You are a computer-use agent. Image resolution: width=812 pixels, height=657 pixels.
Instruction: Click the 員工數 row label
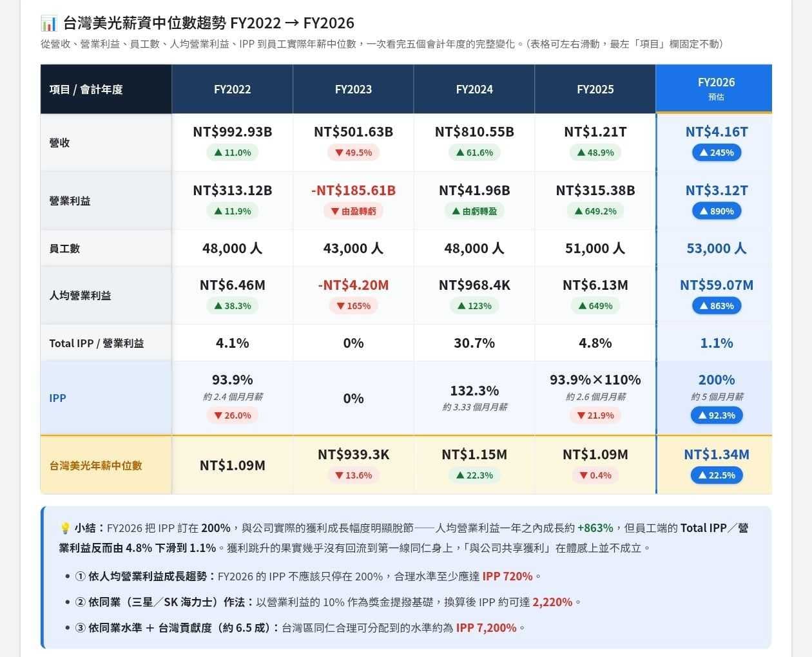click(64, 249)
